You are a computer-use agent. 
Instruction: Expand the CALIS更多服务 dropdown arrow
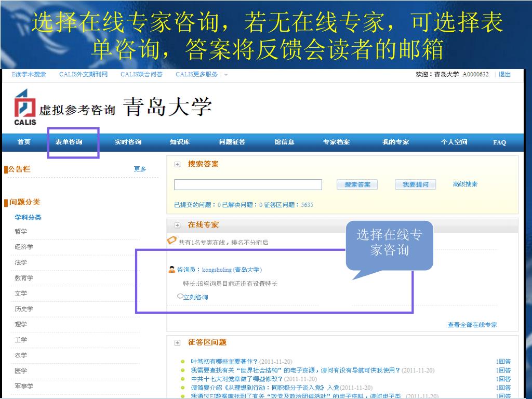click(x=226, y=75)
